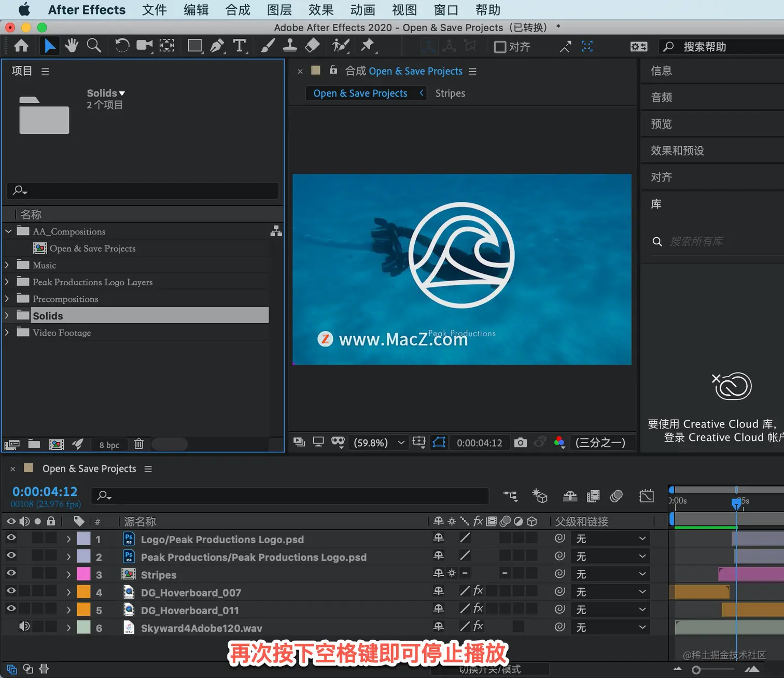Viewport: 784px width, 678px height.
Task: Take a snapshot of the composition viewer
Action: pos(521,442)
